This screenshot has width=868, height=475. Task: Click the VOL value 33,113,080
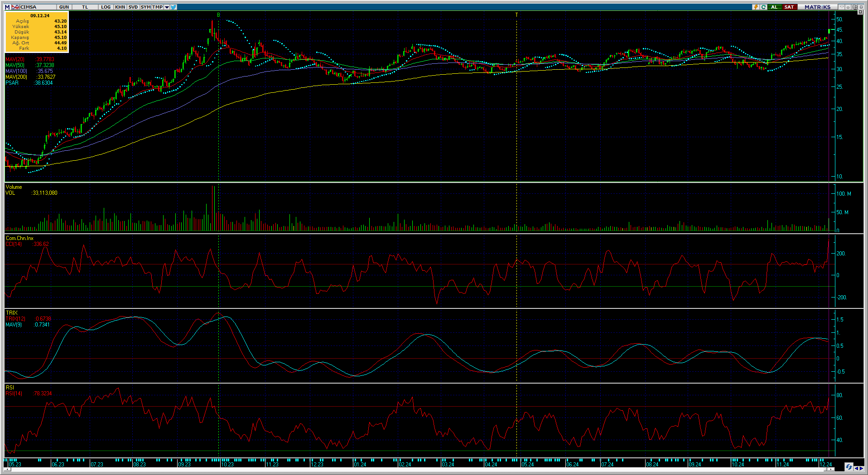point(45,193)
